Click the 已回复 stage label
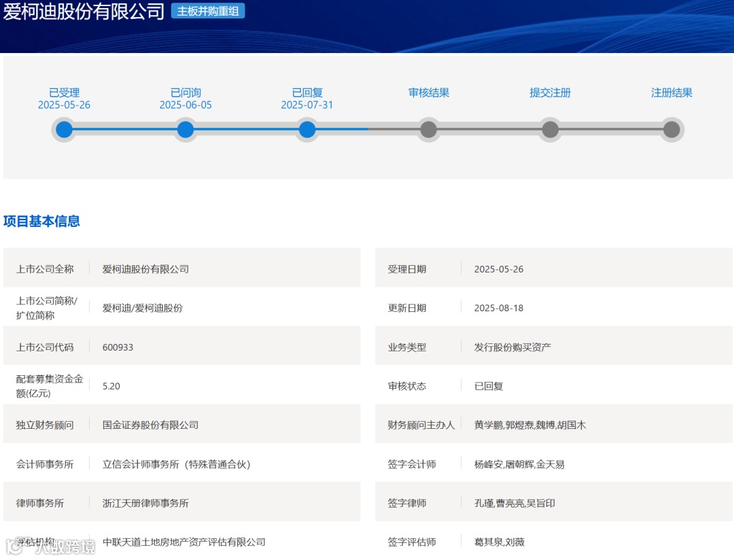Viewport: 734px width, 560px height. tap(307, 92)
